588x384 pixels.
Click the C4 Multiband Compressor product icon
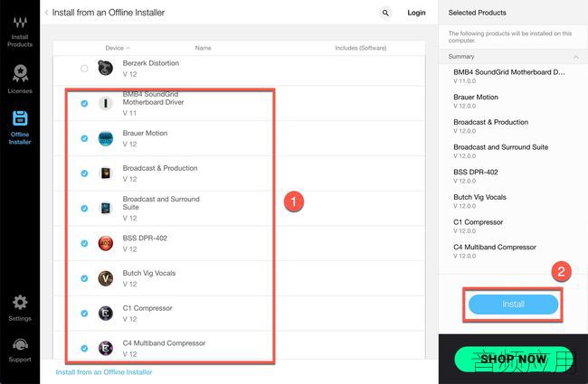[105, 348]
